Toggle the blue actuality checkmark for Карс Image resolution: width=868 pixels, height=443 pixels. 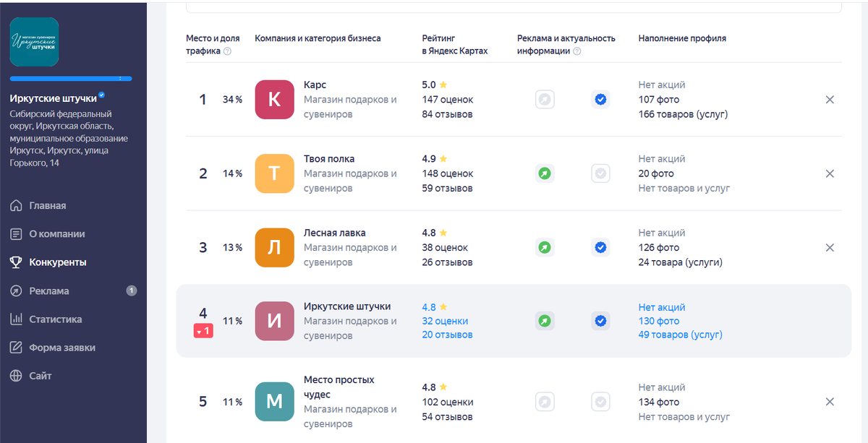[600, 99]
